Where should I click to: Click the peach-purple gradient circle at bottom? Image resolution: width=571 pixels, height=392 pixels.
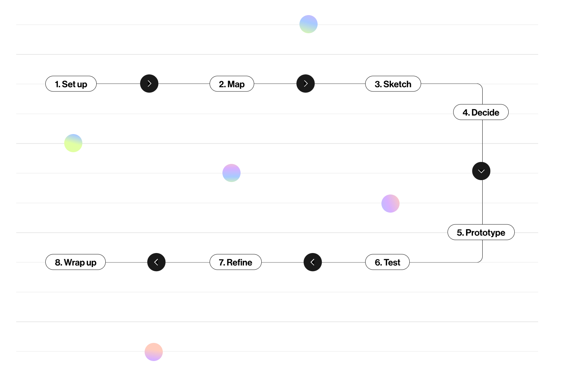click(154, 352)
